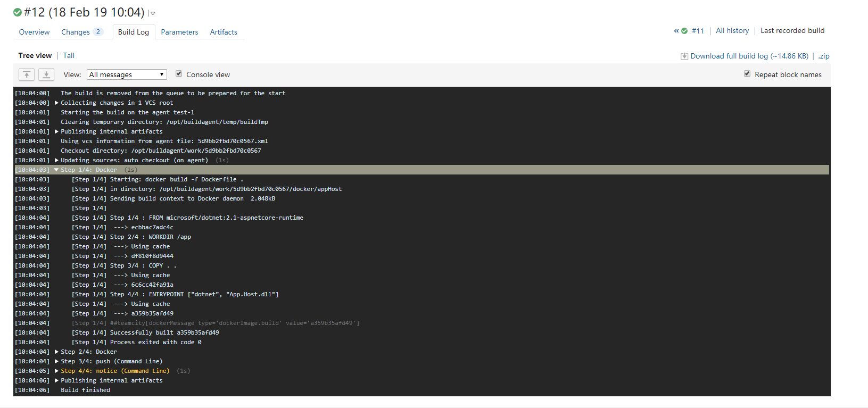
Task: Open the Artifacts tab
Action: click(x=224, y=32)
